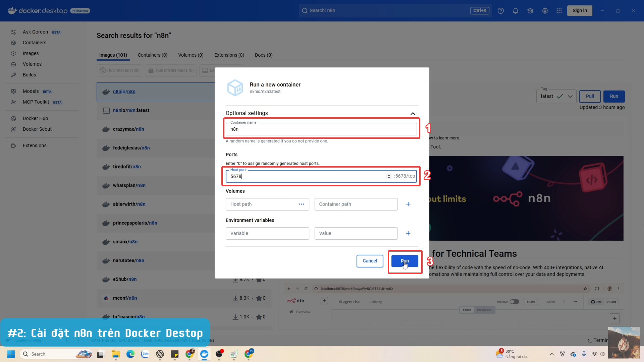Add an environment variable with the plus icon
This screenshot has width=644, height=362.
408,233
